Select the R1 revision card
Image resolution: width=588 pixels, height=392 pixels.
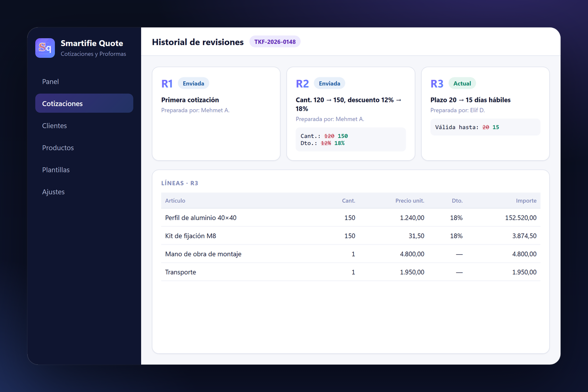pos(216,114)
